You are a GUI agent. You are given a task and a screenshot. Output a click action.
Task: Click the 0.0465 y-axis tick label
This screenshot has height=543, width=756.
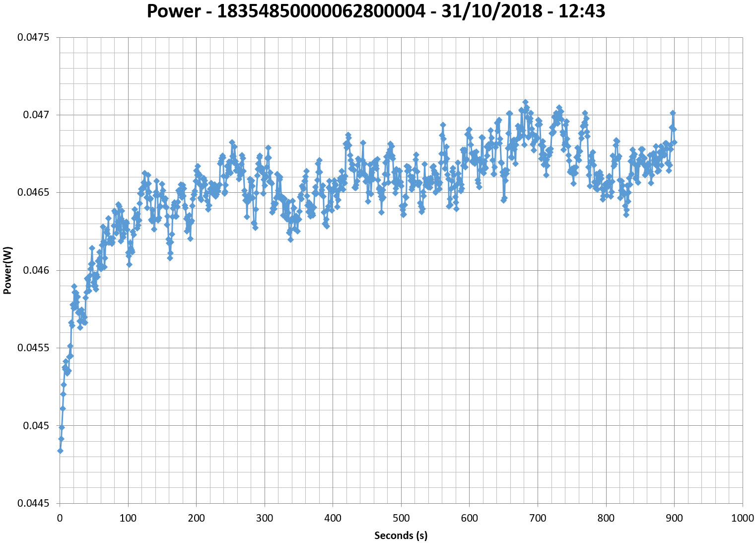pyautogui.click(x=37, y=193)
